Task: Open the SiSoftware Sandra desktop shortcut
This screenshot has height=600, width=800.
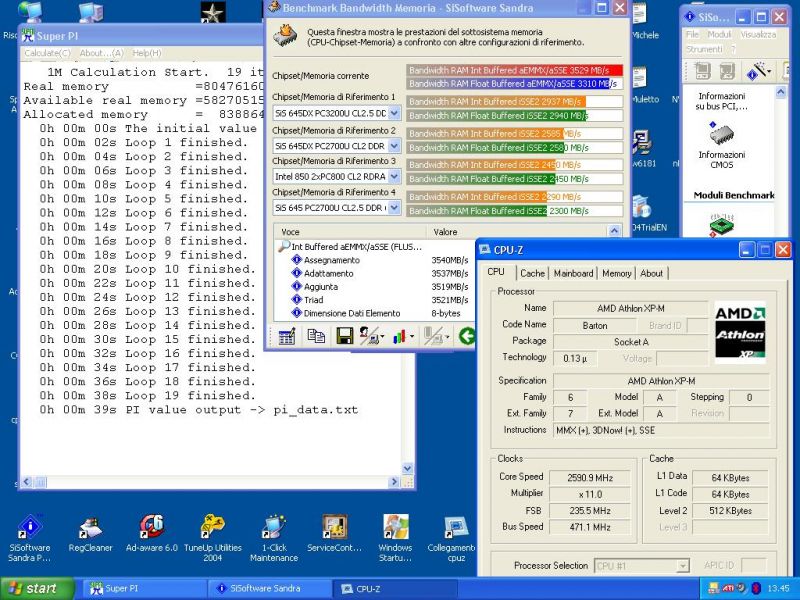Action: pyautogui.click(x=30, y=528)
